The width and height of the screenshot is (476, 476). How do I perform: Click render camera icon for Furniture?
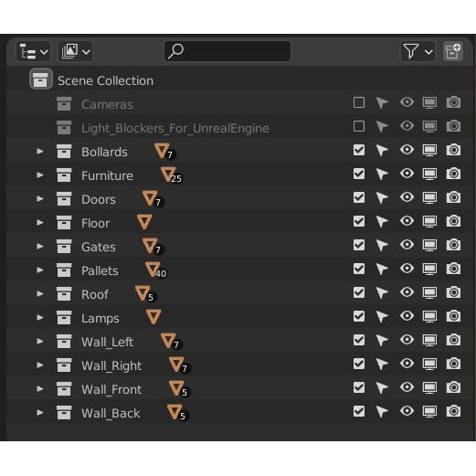click(x=453, y=174)
